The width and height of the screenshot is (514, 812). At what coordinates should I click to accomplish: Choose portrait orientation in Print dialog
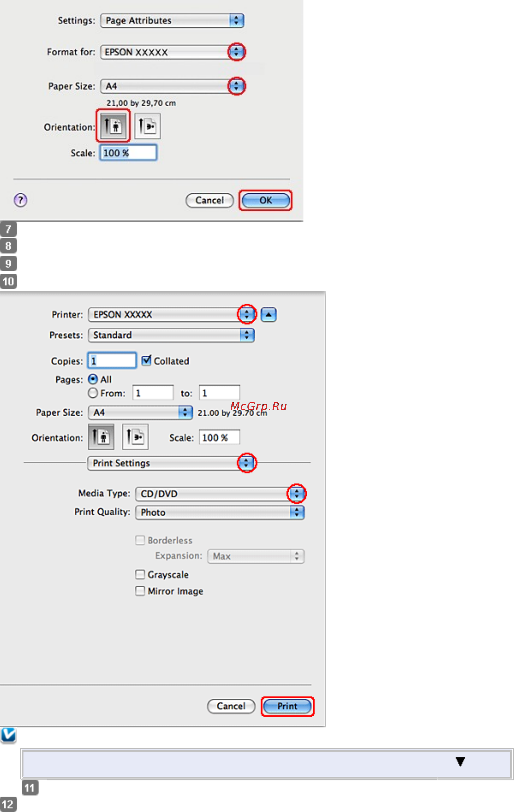pos(101,437)
